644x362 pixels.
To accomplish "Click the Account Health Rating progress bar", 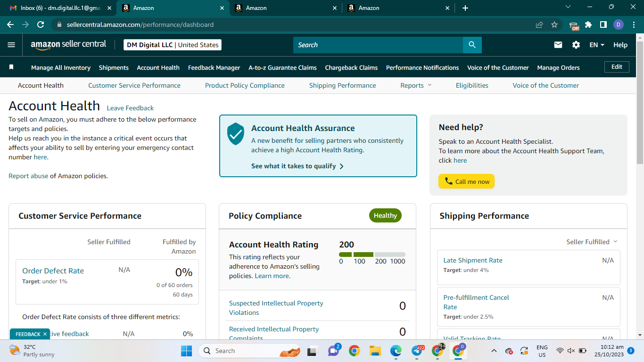I will coord(372,255).
